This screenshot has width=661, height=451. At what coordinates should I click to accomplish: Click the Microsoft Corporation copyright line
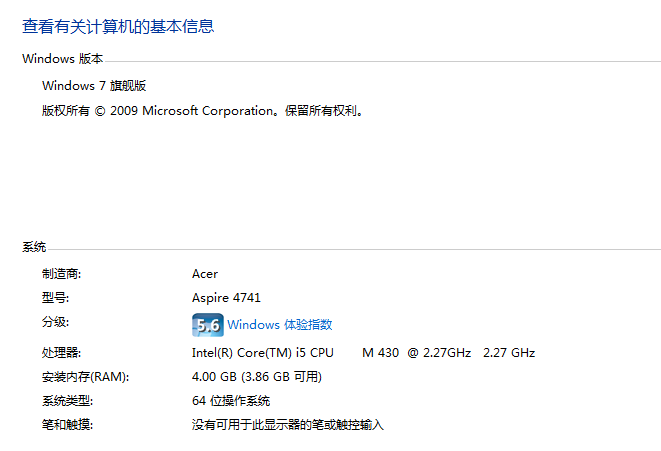(202, 111)
